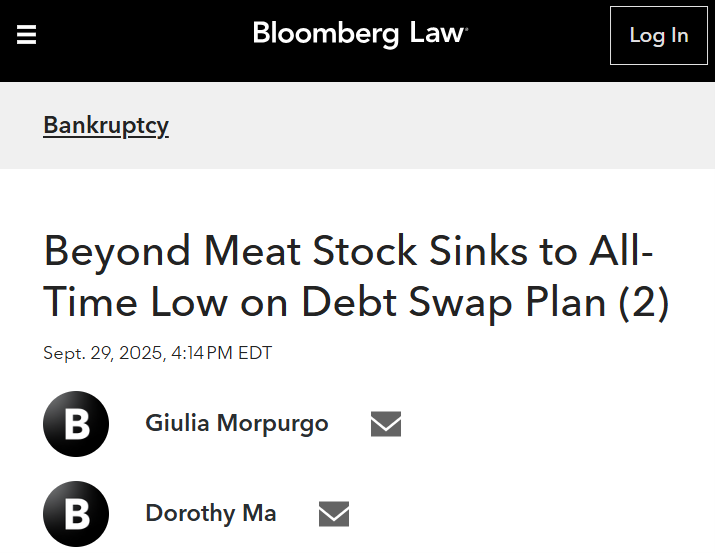
Task: Click the word "Bloomberg" in the header
Action: [326, 34]
